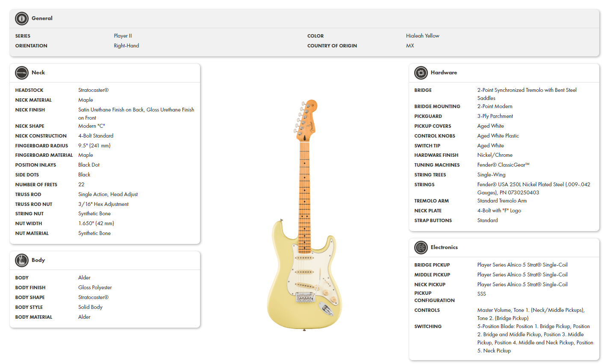The image size is (604, 364).
Task: Click the STRAP BUTTONS label
Action: tap(433, 220)
